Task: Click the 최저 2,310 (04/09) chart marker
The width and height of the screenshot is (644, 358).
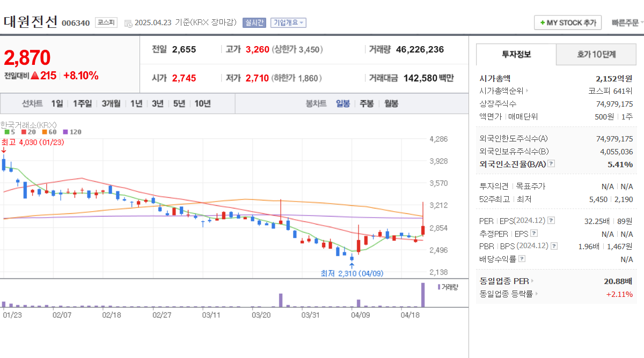Action: click(352, 273)
